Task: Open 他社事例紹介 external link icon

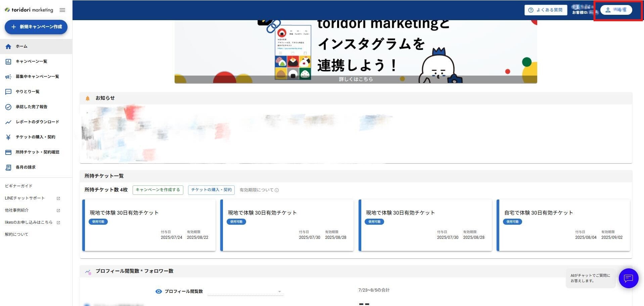Action: click(x=58, y=211)
